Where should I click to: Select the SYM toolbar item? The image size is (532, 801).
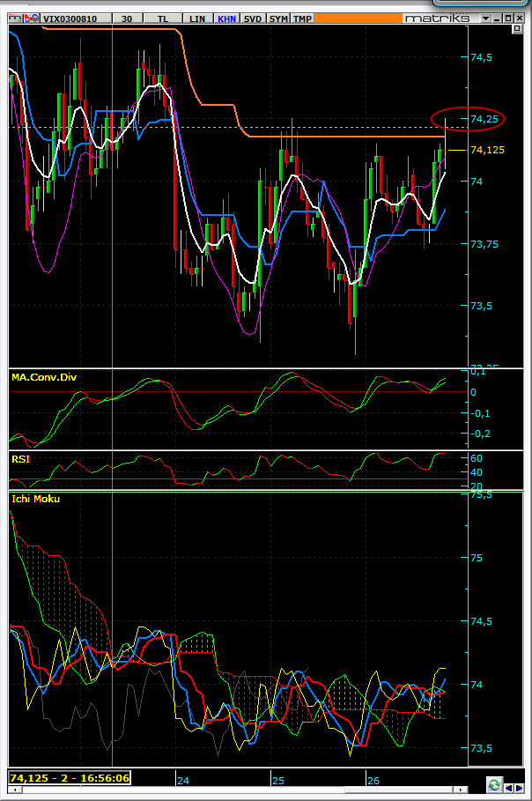(x=277, y=18)
